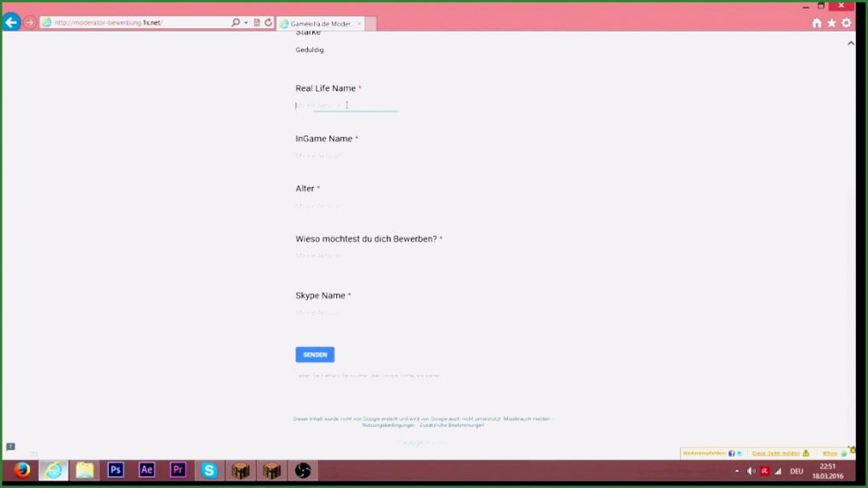Click the Missbrauch melden link
868x488 pixels.
(526, 418)
